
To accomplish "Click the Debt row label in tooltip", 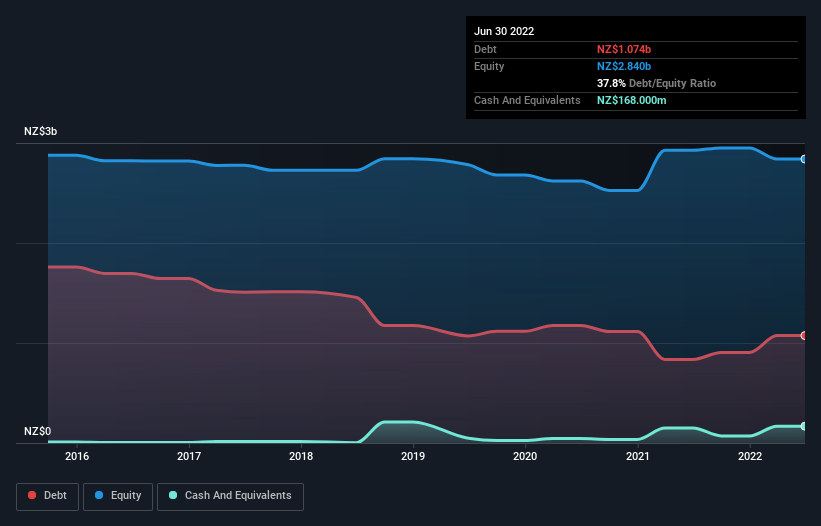I will 485,49.
